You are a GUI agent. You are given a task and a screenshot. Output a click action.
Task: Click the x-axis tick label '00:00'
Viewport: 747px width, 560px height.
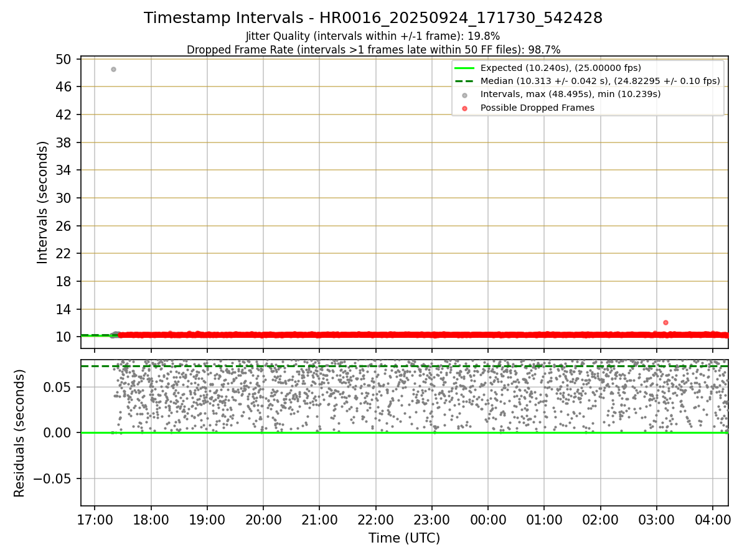(488, 519)
